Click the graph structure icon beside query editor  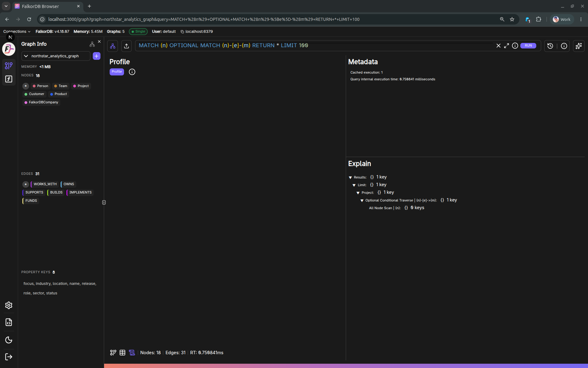pos(113,46)
